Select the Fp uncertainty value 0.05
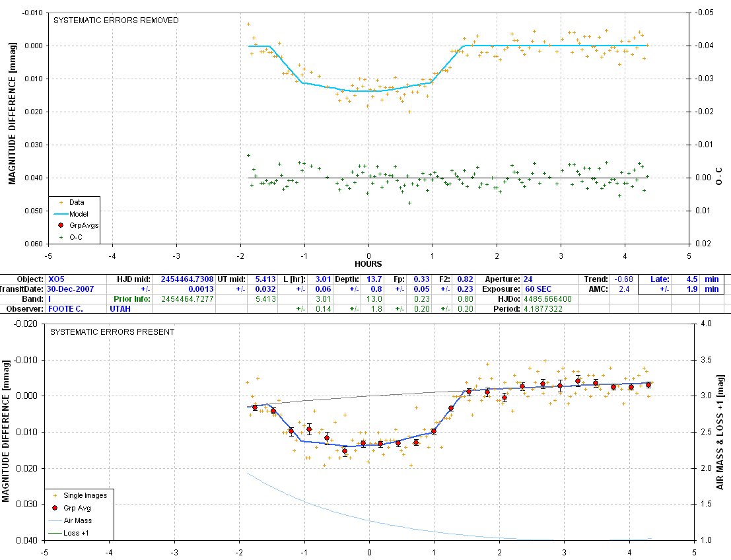This screenshot has height=560, width=731. (421, 289)
